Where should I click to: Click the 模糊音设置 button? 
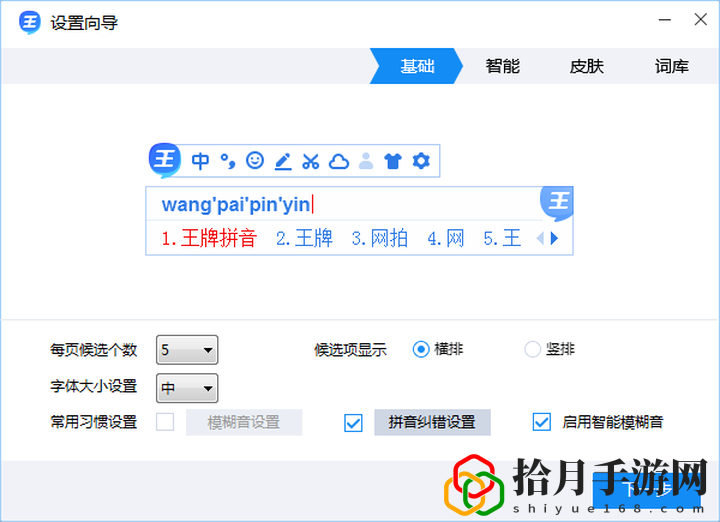244,422
